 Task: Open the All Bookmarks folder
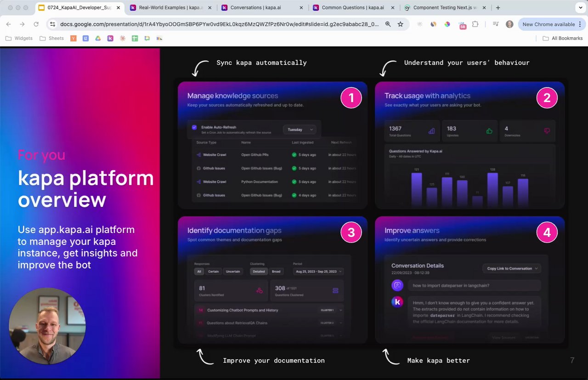point(563,38)
